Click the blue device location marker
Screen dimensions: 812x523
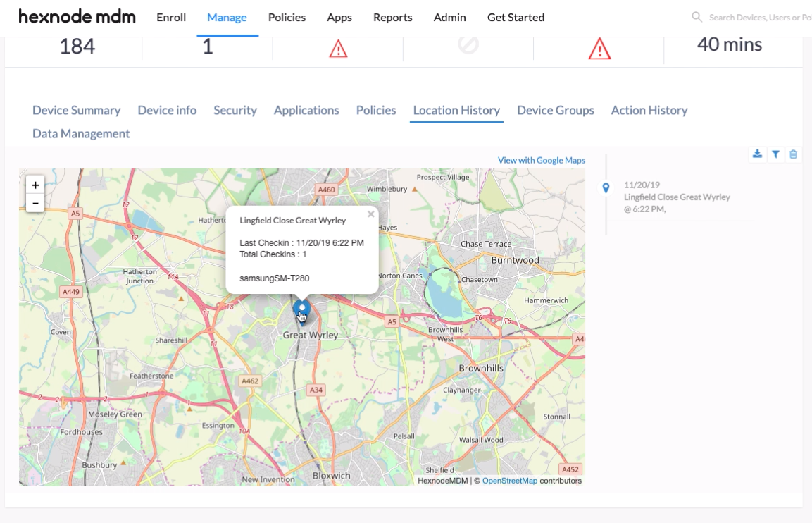coord(302,312)
